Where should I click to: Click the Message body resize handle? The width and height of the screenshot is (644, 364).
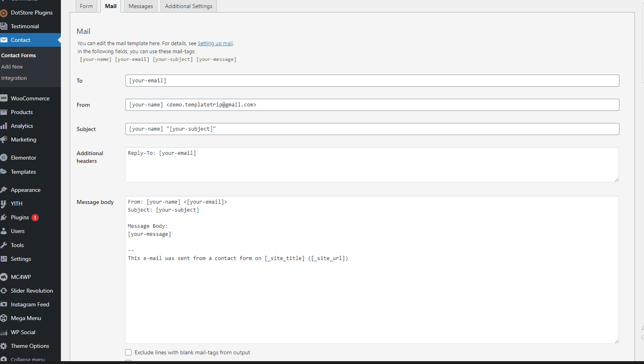click(616, 341)
